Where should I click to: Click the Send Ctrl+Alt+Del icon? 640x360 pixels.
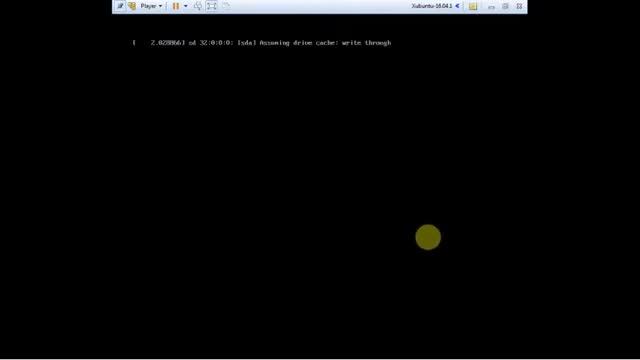[x=198, y=6]
